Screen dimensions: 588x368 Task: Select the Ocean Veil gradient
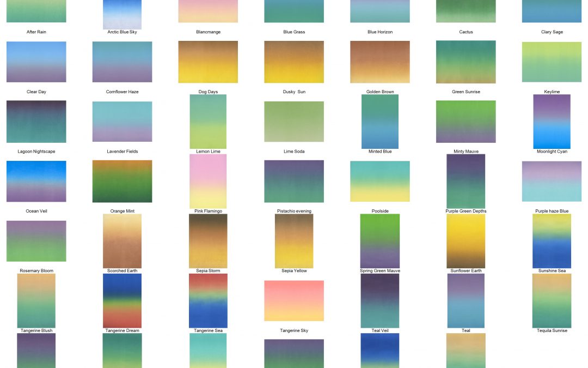click(x=36, y=181)
